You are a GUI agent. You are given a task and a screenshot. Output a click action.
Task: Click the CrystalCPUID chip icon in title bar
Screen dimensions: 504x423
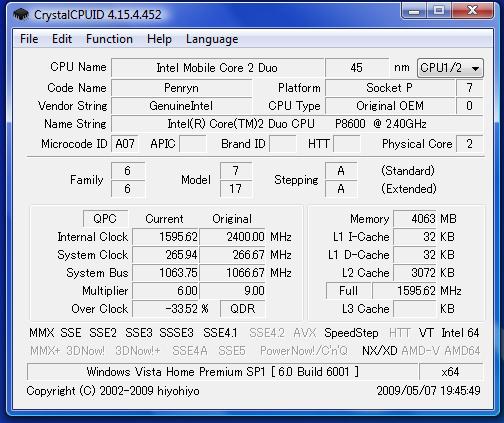click(x=21, y=15)
